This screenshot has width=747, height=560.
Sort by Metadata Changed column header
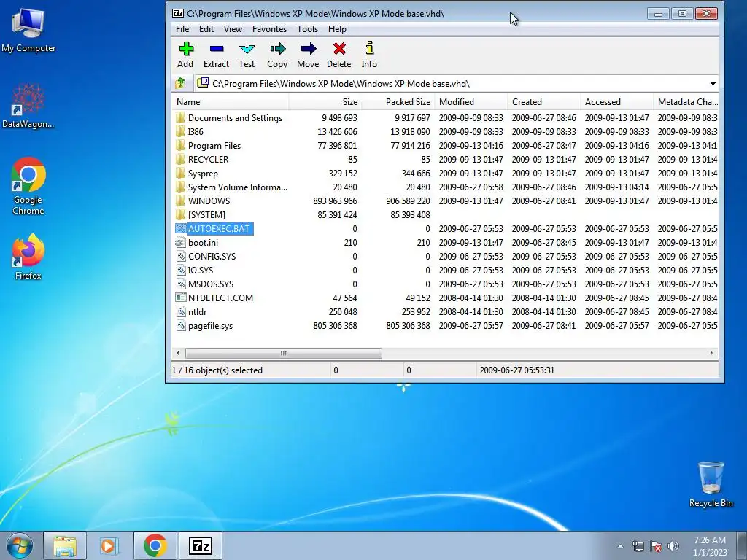(x=686, y=102)
